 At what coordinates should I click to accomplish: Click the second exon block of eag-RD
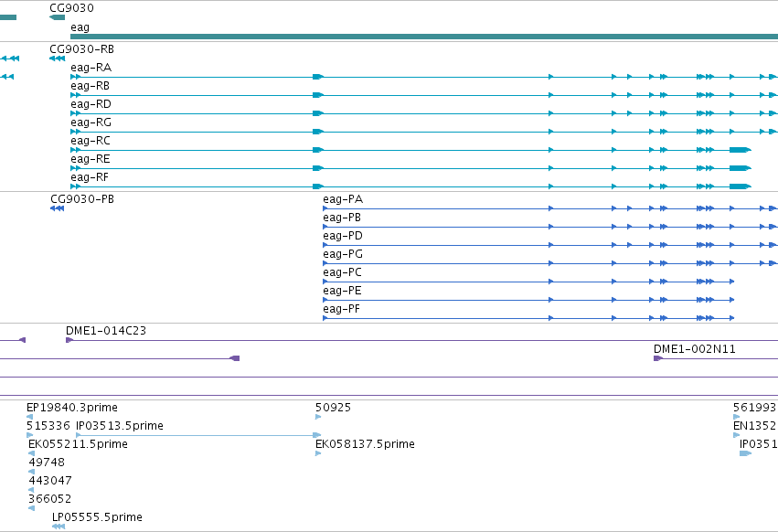click(318, 113)
